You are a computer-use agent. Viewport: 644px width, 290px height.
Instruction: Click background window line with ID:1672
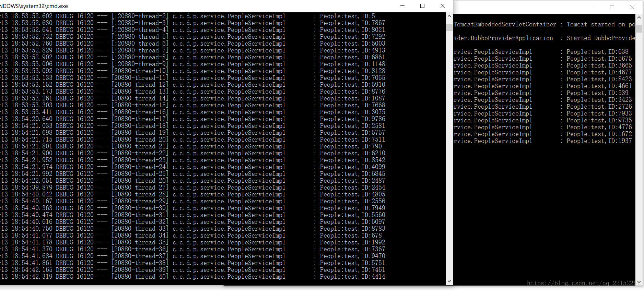(x=543, y=134)
